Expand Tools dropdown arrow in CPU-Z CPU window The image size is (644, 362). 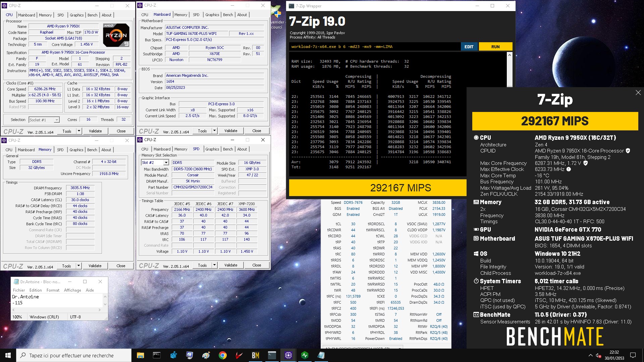pyautogui.click(x=79, y=131)
